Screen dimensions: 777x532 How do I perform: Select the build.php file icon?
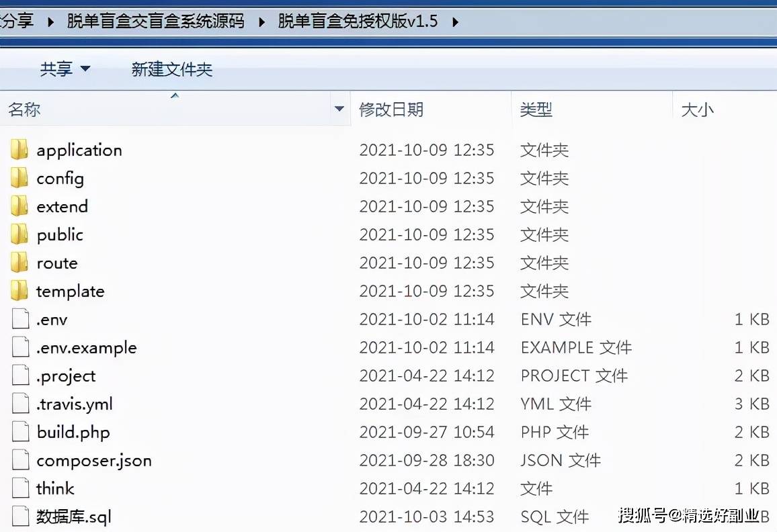point(19,432)
